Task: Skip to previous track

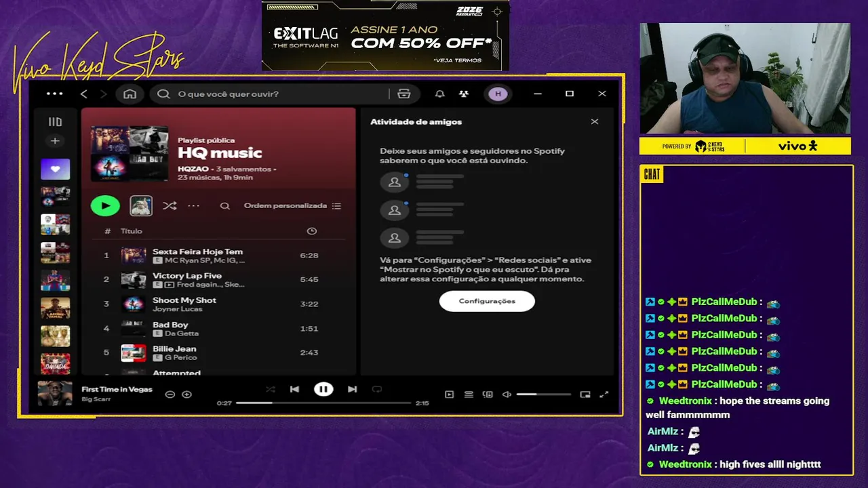Action: click(x=294, y=389)
